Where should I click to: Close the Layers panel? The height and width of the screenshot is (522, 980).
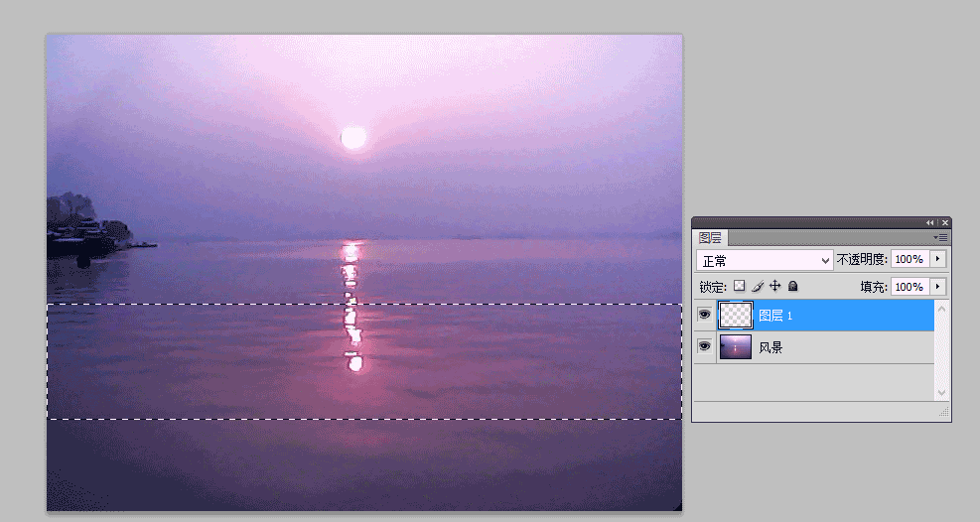coord(945,222)
